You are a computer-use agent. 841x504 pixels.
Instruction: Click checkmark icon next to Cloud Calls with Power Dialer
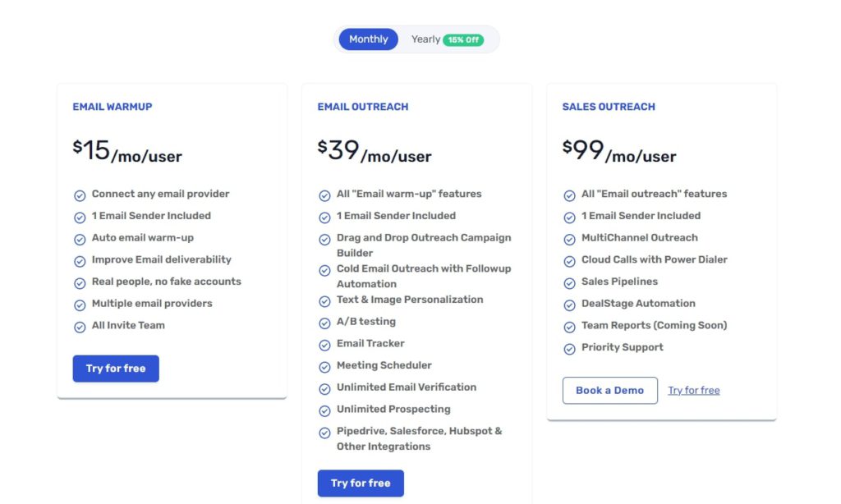pos(570,261)
